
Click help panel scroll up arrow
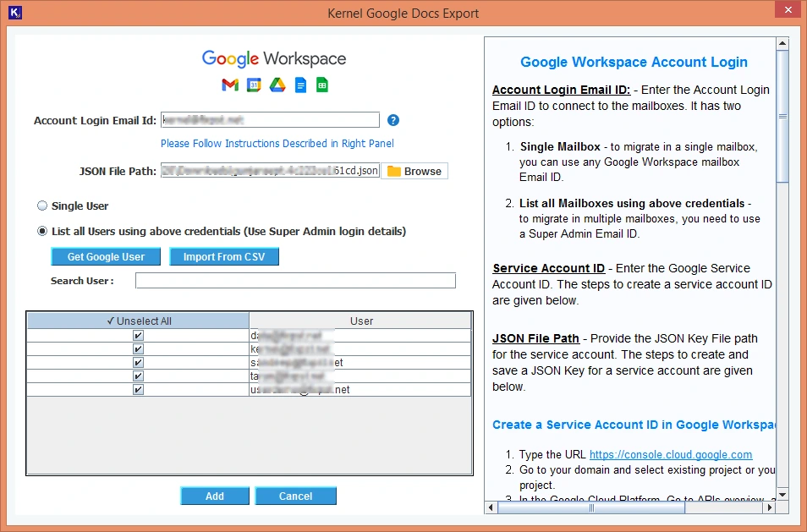click(x=782, y=43)
